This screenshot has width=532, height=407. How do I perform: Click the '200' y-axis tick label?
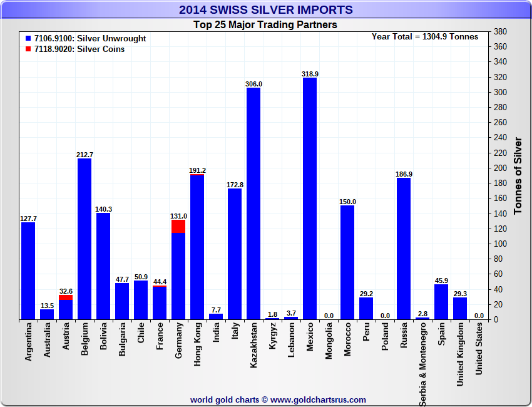[x=501, y=168]
